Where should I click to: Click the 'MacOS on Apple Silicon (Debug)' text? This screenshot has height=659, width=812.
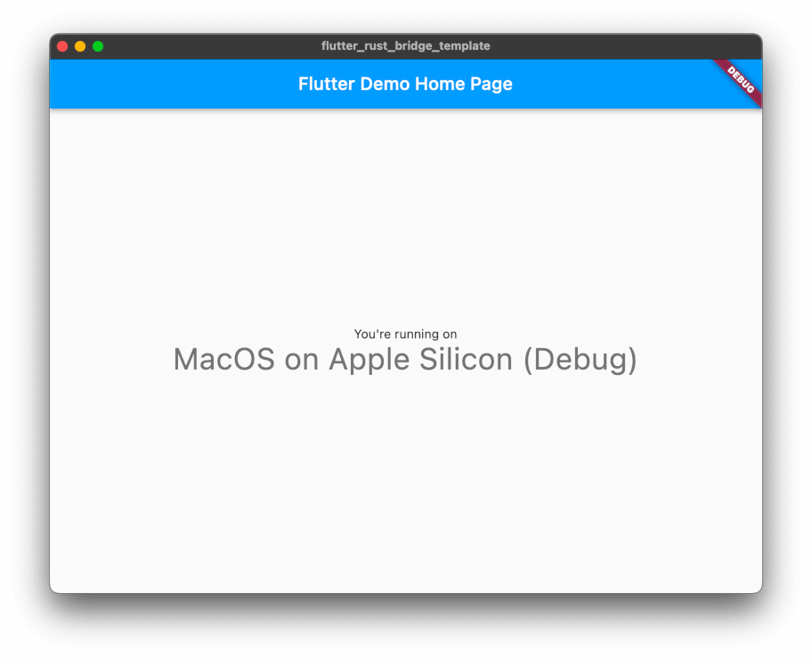pos(405,359)
